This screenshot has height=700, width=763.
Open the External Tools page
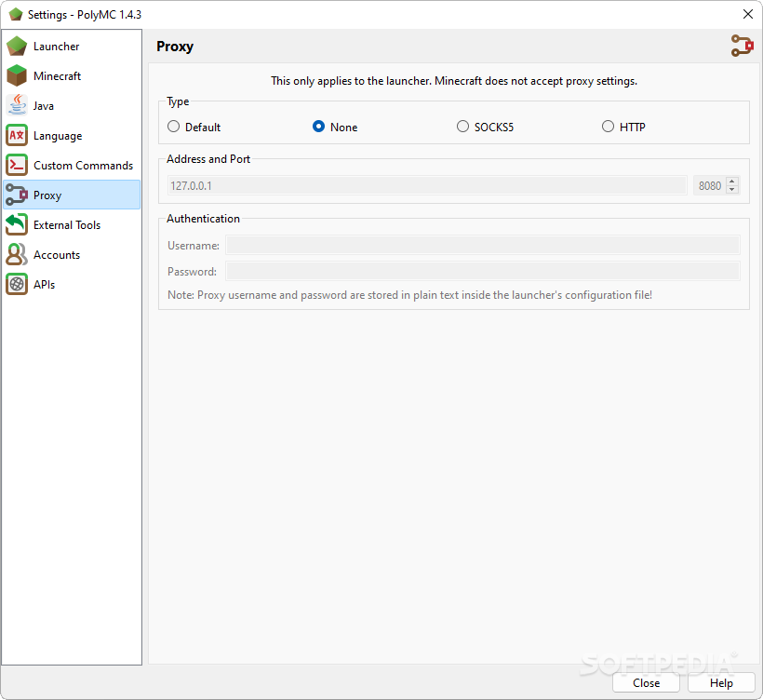tap(72, 224)
